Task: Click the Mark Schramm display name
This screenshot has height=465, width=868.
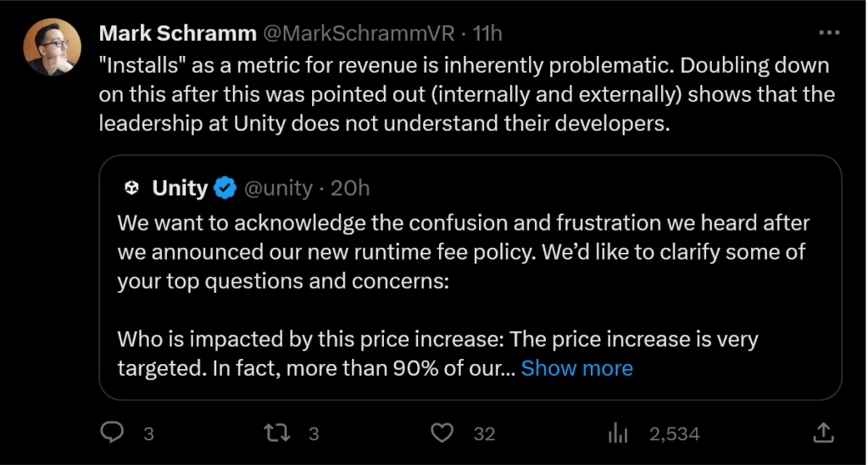Action: tap(177, 34)
